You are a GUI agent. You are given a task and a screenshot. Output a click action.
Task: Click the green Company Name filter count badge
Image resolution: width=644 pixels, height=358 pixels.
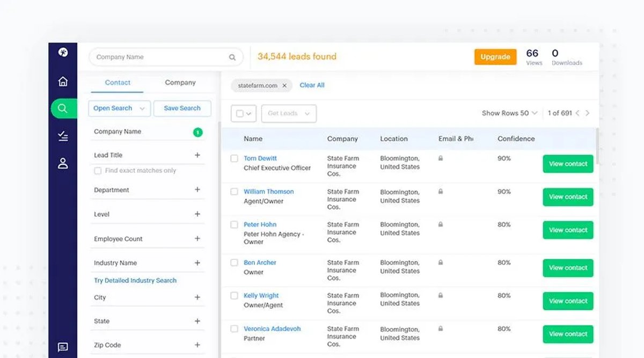click(197, 132)
